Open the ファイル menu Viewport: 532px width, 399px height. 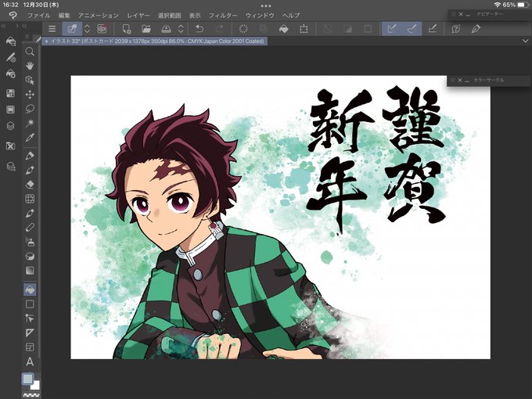click(38, 16)
